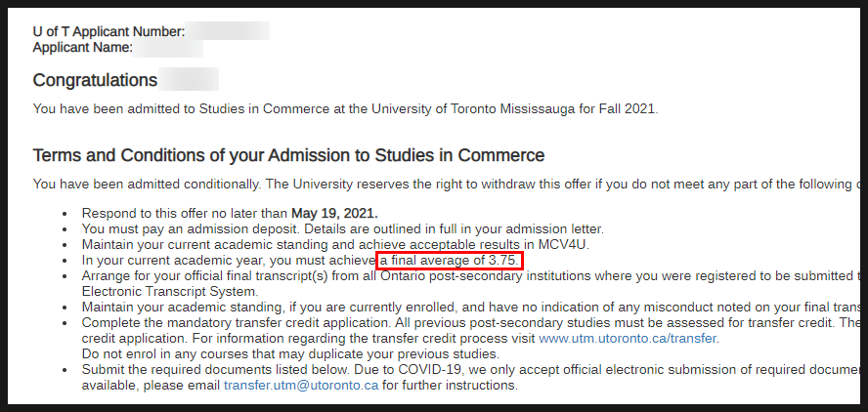Click the blurred applicant number field

[x=228, y=31]
